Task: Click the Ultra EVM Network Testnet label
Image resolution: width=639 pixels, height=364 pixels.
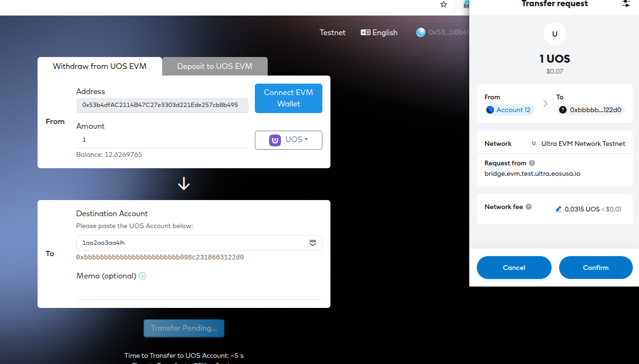Action: (583, 144)
